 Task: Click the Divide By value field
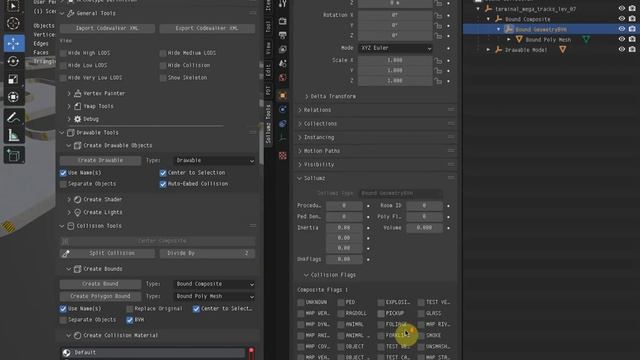[207, 253]
